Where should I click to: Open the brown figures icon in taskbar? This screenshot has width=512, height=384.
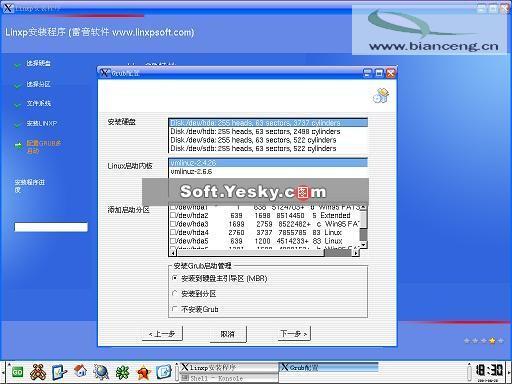pyautogui.click(x=38, y=372)
